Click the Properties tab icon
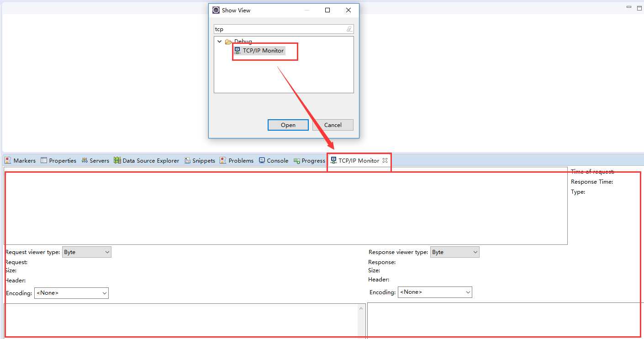 [44, 160]
